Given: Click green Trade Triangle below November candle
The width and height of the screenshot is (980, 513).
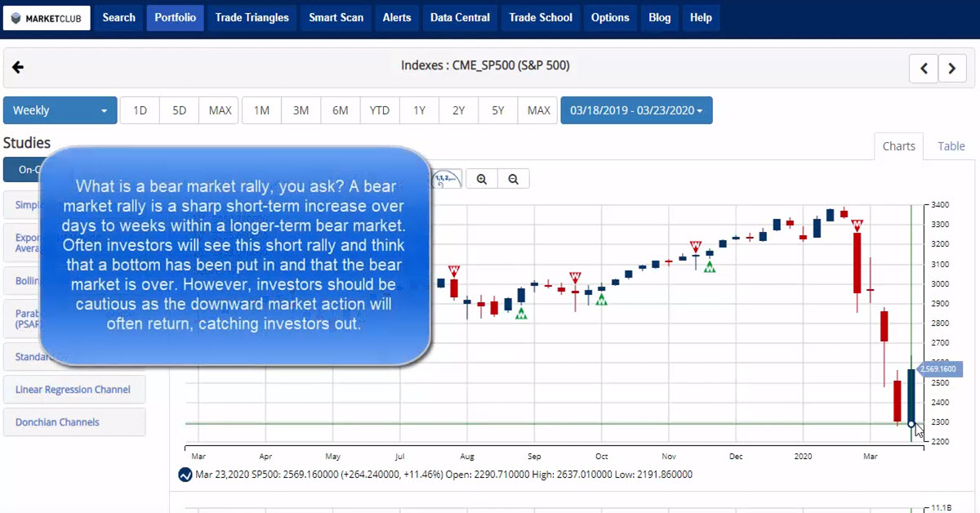Looking at the screenshot, I should (x=710, y=266).
